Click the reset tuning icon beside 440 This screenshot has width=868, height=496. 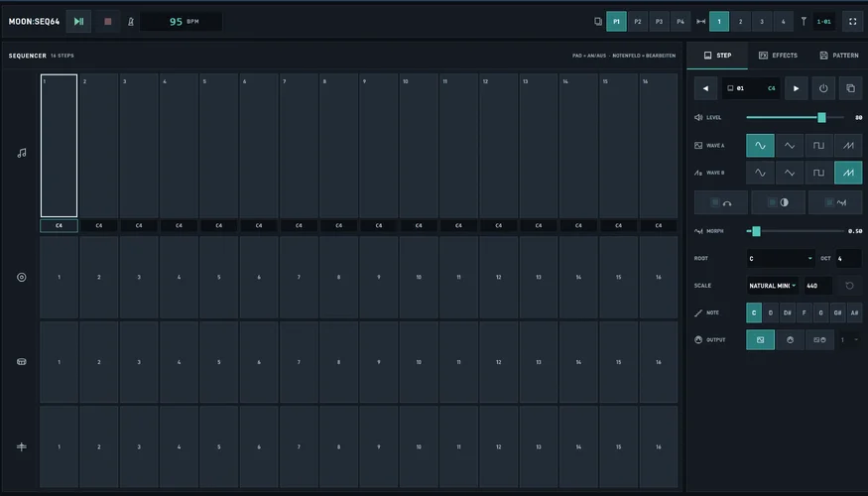tap(849, 286)
